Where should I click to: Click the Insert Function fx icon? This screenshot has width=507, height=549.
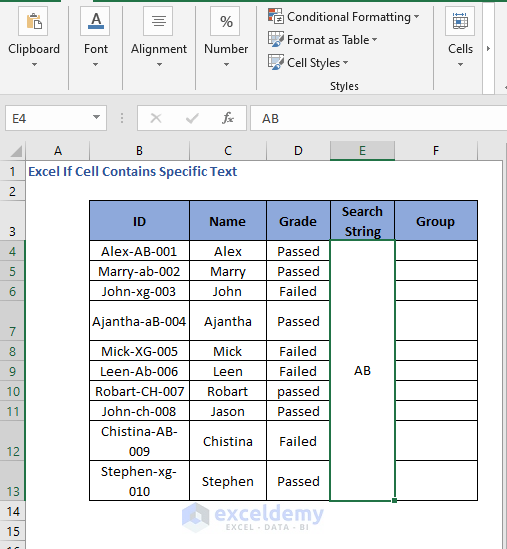(228, 118)
